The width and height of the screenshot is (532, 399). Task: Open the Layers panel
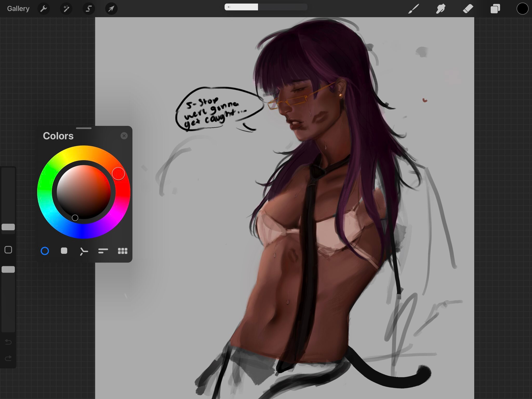[x=495, y=9]
